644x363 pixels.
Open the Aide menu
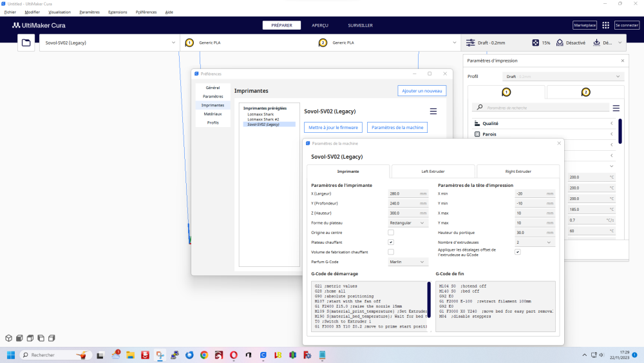169,12
